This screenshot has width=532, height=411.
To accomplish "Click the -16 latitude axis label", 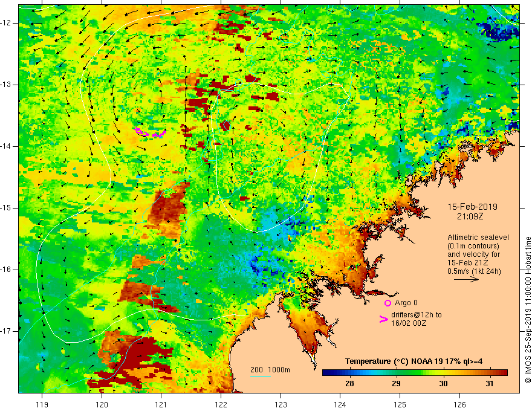I will click(x=6, y=270).
